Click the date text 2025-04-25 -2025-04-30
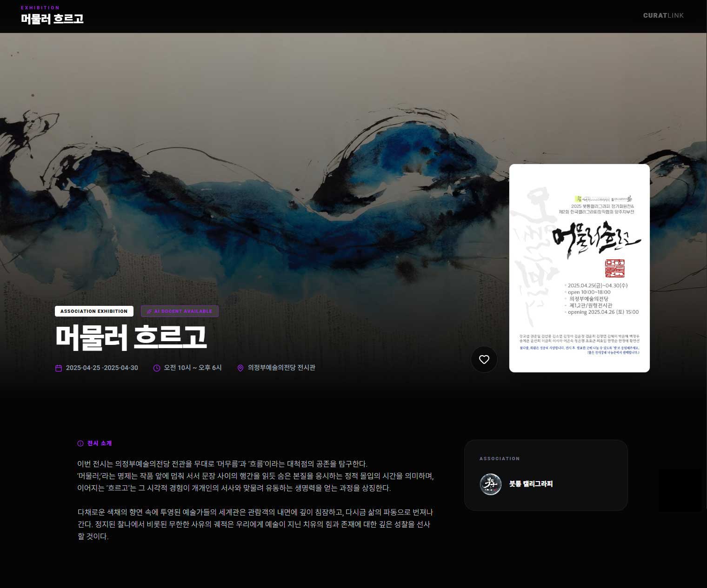Image resolution: width=707 pixels, height=588 pixels. coord(102,368)
